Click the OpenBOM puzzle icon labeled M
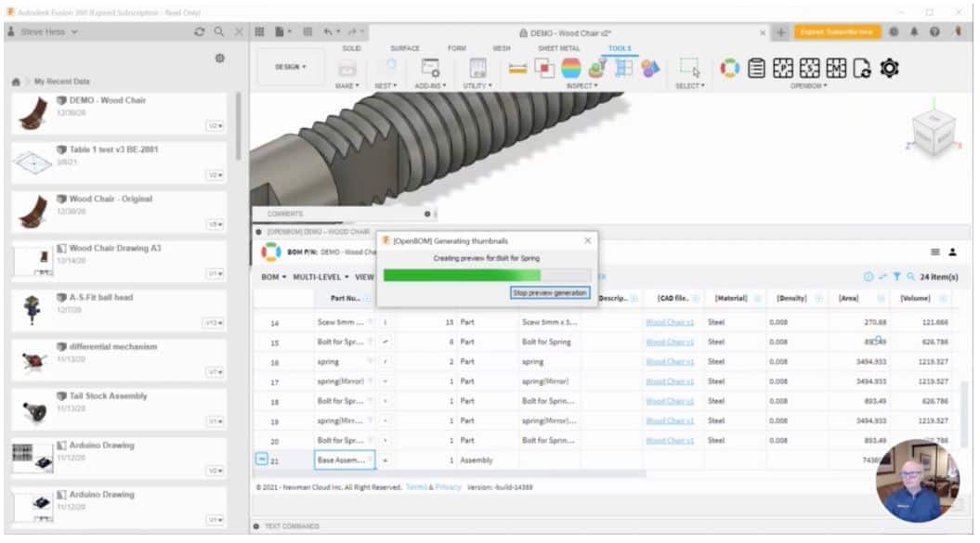This screenshot has width=980, height=543. pos(836,68)
